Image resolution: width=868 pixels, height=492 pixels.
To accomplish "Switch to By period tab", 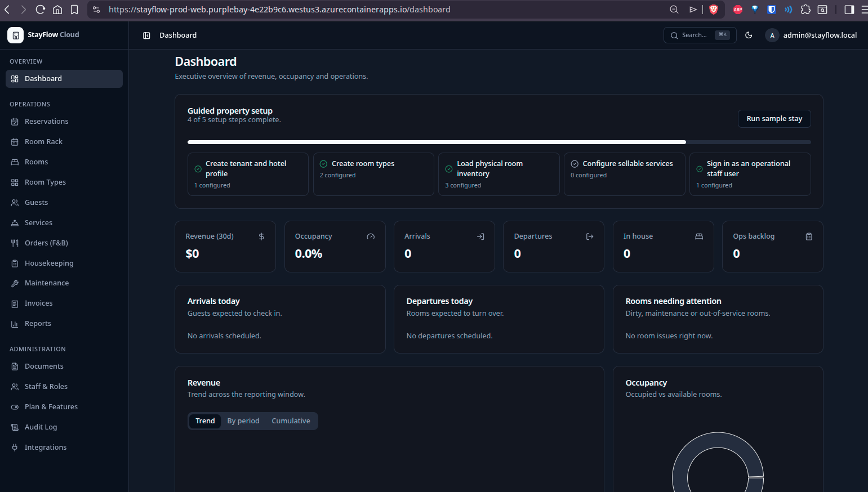I will coord(243,421).
